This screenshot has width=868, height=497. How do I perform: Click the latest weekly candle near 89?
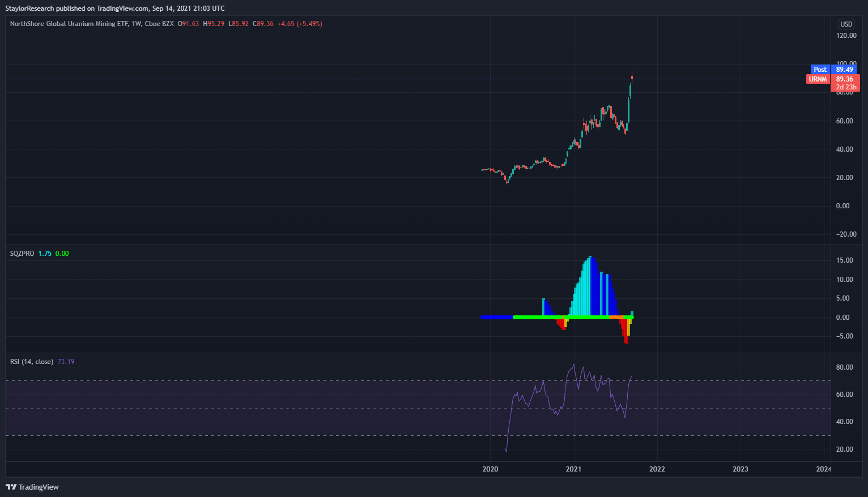pyautogui.click(x=632, y=78)
